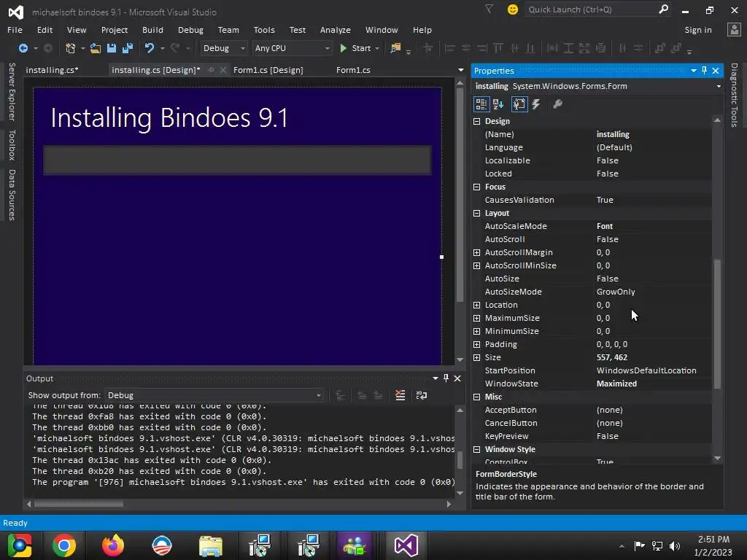Click the notifications flag icon in title bar
The image size is (747, 560).
(489, 9)
